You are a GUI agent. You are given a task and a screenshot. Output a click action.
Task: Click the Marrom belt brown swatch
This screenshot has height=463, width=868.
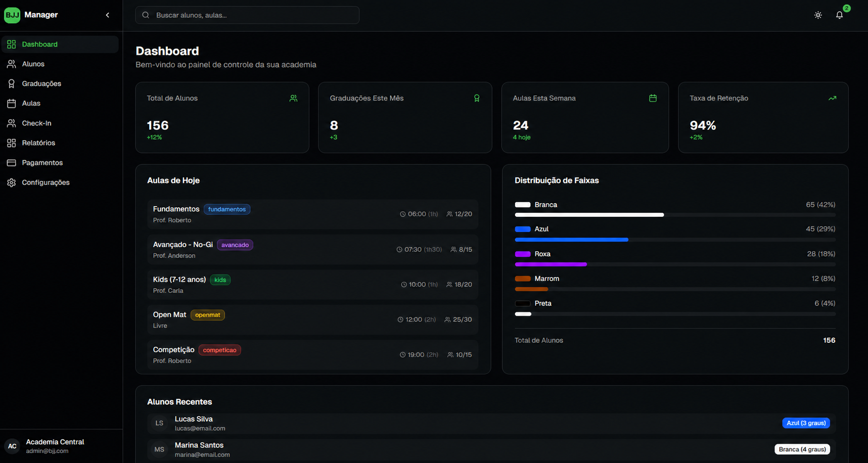coord(523,279)
